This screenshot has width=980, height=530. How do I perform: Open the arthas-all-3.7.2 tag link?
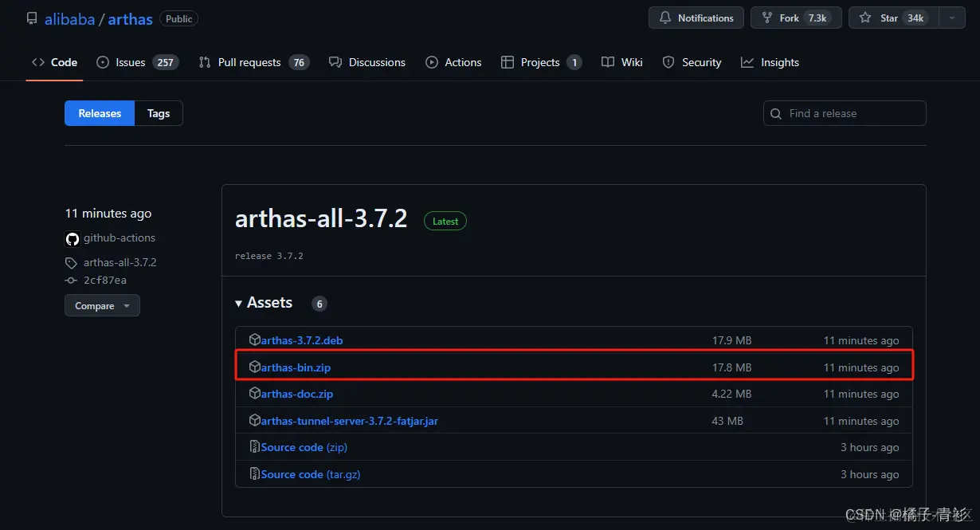(120, 262)
